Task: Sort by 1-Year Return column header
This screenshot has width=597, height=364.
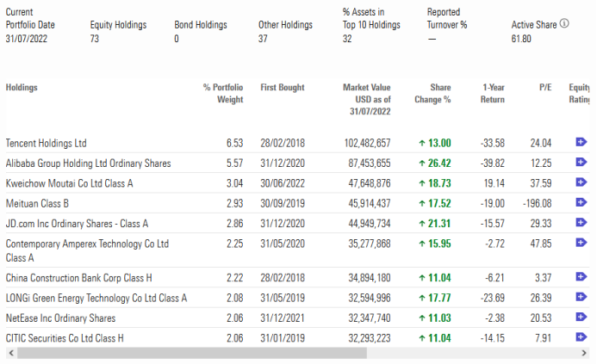Action: pyautogui.click(x=493, y=93)
